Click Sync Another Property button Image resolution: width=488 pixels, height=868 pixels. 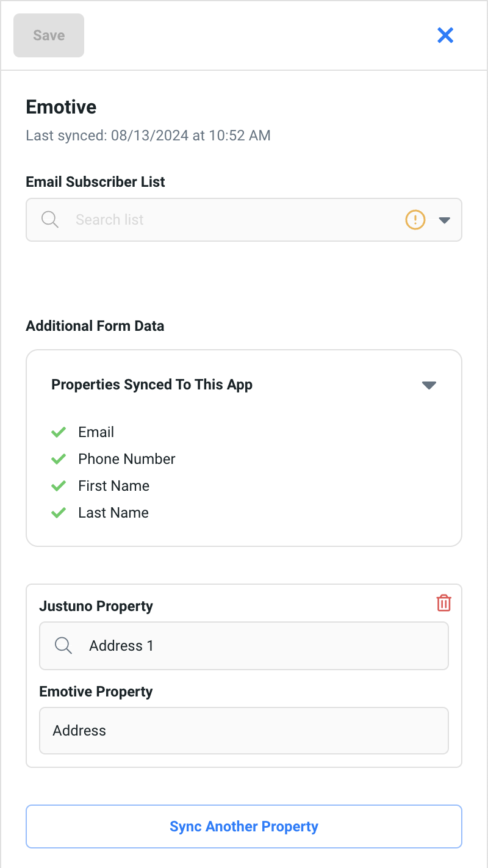[x=244, y=826]
